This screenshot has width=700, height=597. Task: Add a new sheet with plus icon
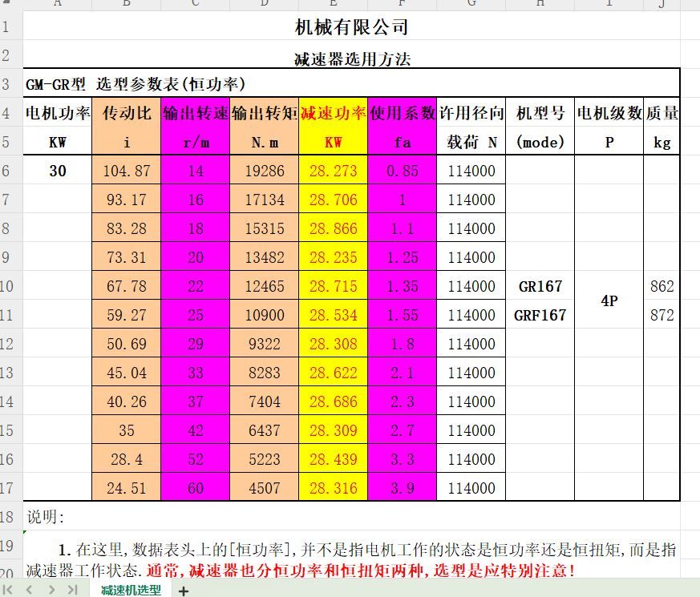(184, 591)
